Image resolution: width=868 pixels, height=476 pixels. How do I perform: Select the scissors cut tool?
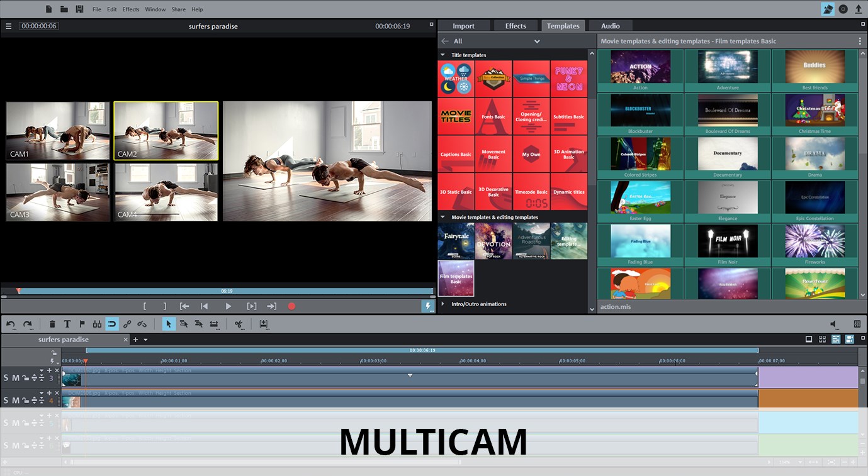tap(239, 323)
